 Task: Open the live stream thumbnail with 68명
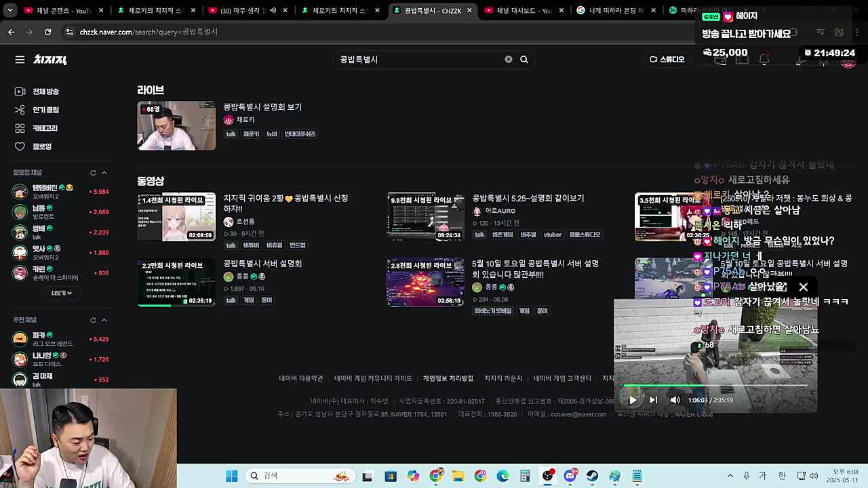[x=176, y=125]
